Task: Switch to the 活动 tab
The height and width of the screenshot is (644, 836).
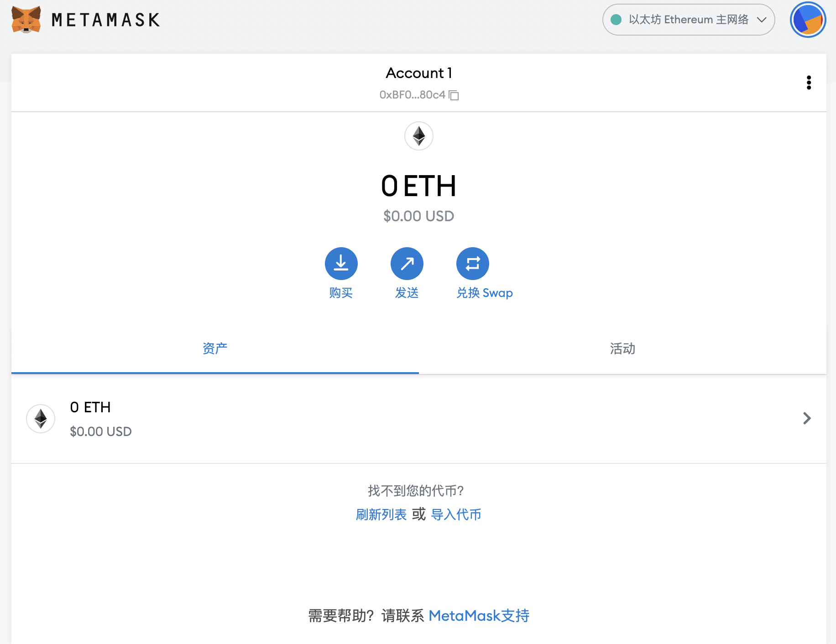Action: point(622,349)
